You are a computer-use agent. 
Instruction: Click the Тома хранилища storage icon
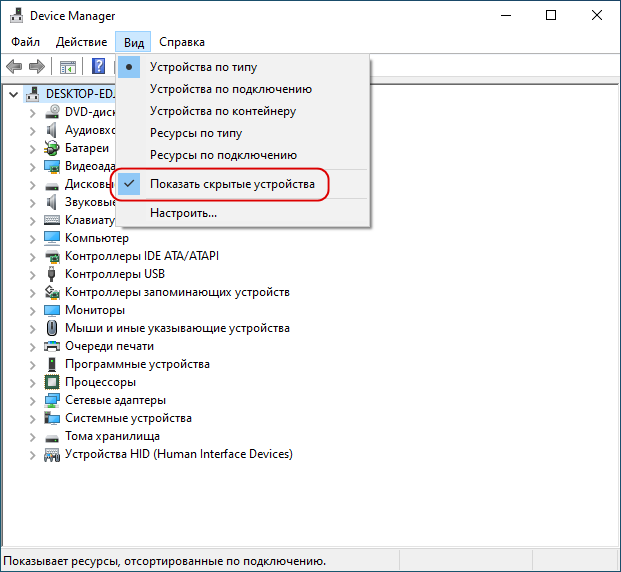[52, 438]
